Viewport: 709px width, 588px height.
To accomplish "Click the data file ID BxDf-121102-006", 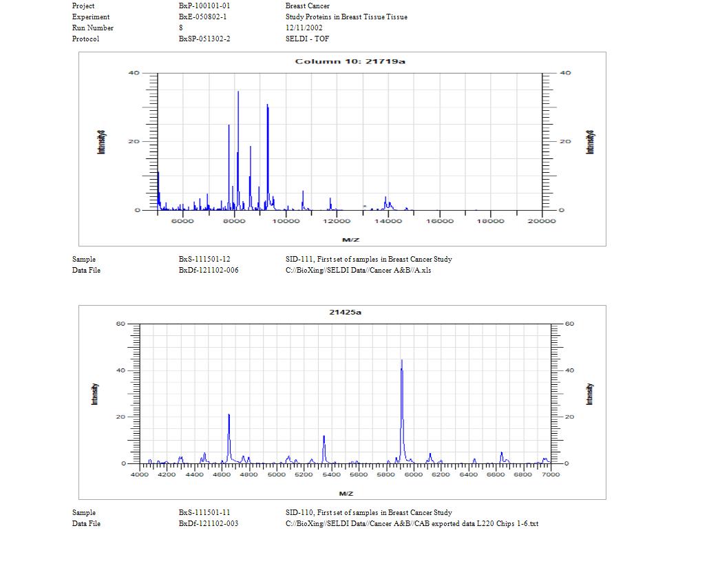I will pos(209,270).
